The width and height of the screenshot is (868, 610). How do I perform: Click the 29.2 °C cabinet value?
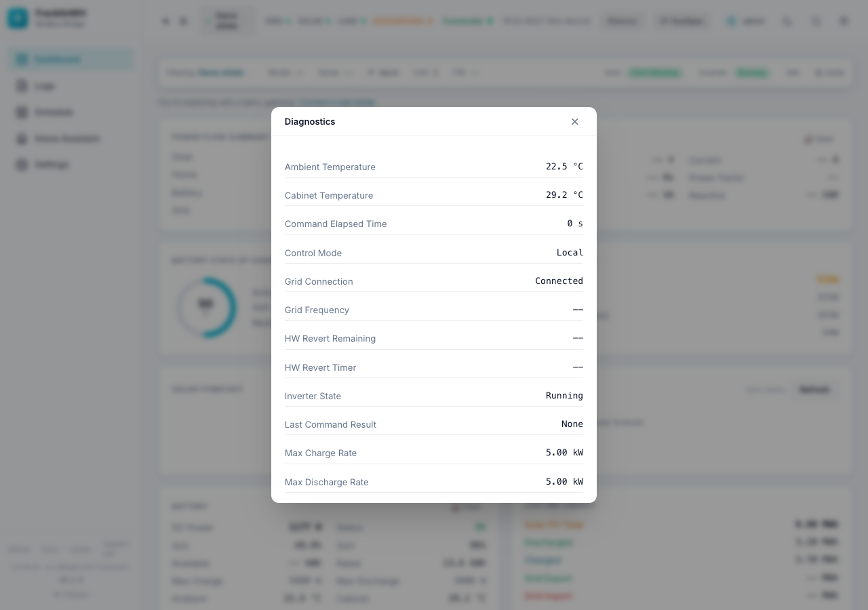tap(564, 195)
